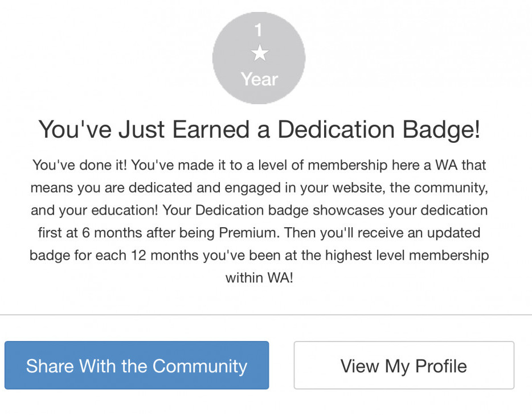Image resolution: width=532 pixels, height=415 pixels.
Task: Click the line starting "and your education!"
Action: [259, 210]
